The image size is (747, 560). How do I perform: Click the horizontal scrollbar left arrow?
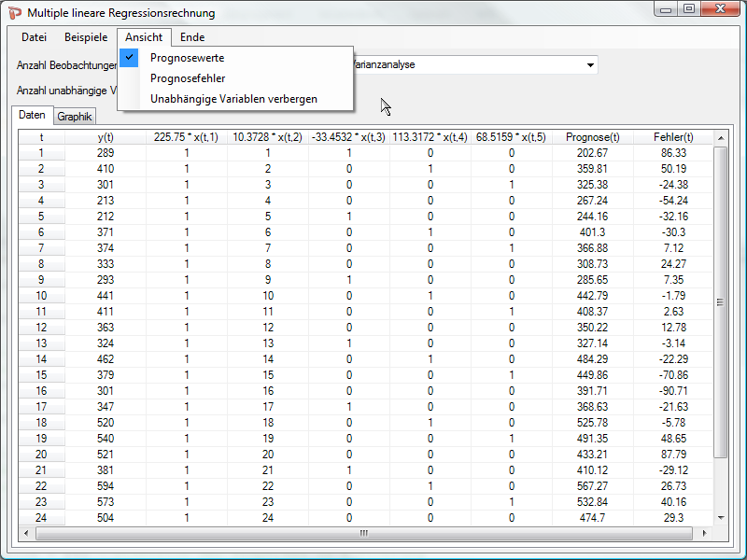tap(25, 533)
